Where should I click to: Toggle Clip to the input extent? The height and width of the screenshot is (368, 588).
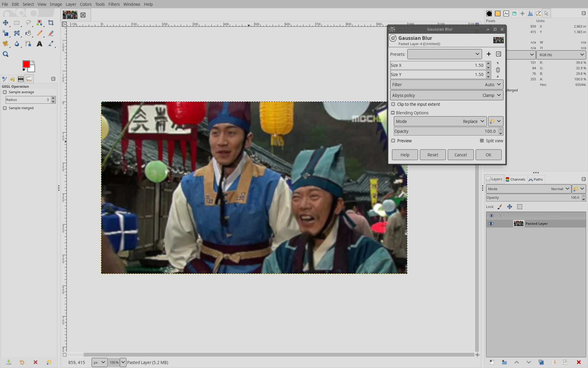(x=393, y=104)
